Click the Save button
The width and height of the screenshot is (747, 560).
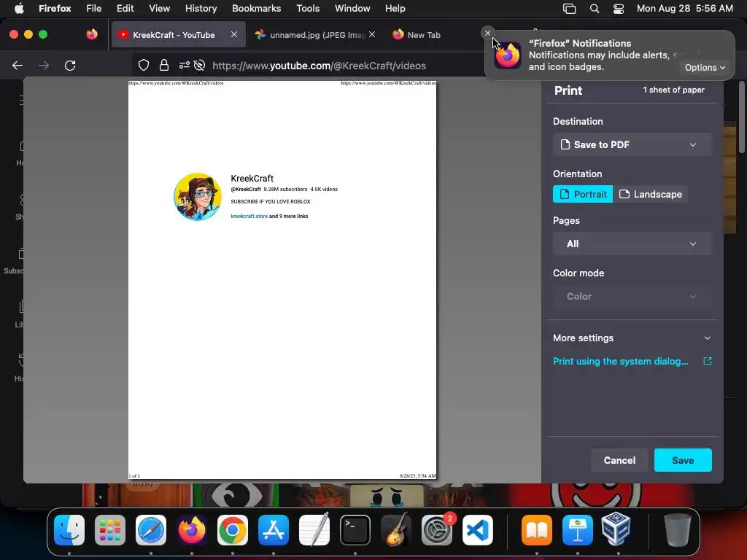683,461
